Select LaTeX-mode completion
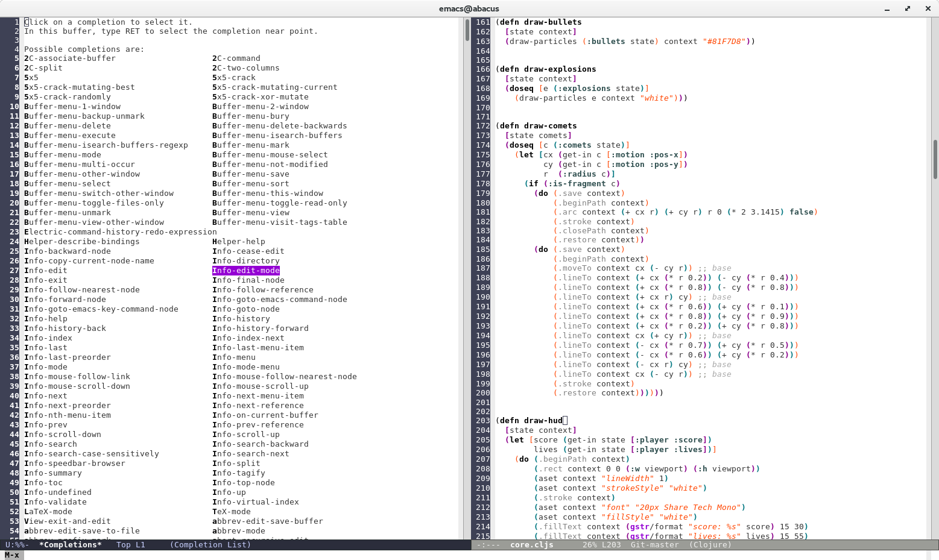The height and width of the screenshot is (560, 939). tap(48, 512)
